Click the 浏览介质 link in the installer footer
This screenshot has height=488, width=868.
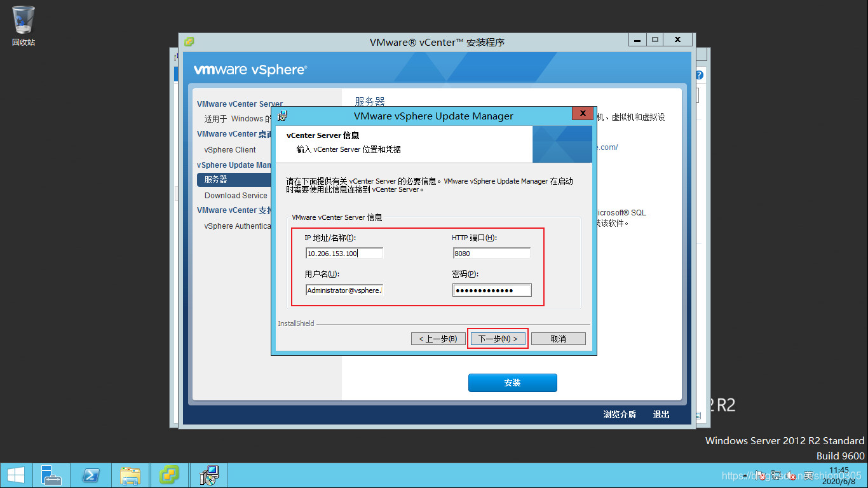620,414
